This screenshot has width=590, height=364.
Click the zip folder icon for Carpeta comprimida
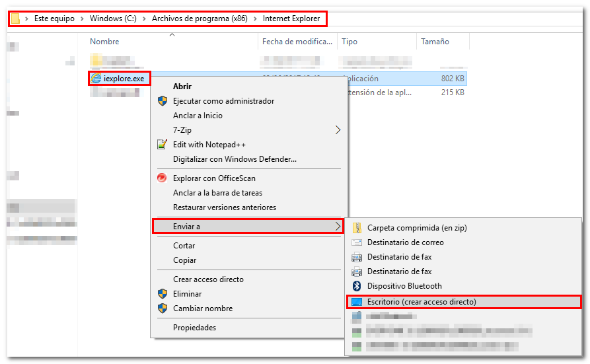357,228
